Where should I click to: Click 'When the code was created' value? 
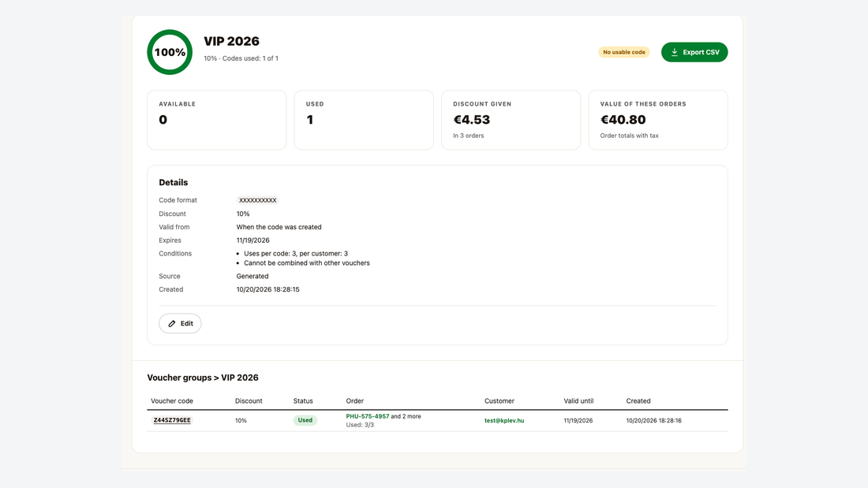[x=279, y=227]
